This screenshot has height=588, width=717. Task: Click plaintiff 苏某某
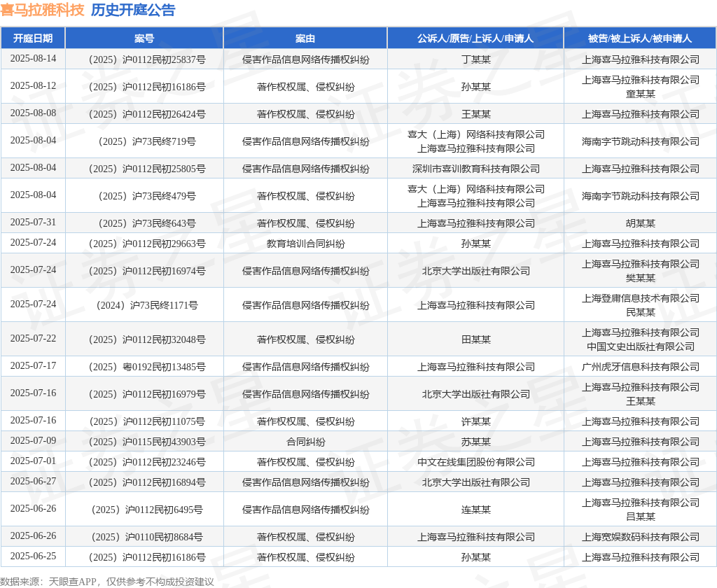point(475,442)
